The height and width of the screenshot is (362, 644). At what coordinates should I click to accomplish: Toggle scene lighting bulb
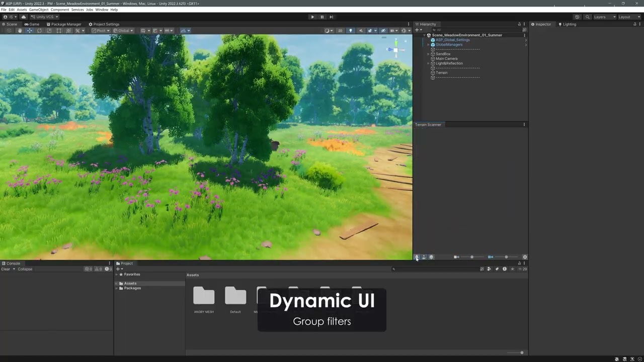(x=351, y=31)
